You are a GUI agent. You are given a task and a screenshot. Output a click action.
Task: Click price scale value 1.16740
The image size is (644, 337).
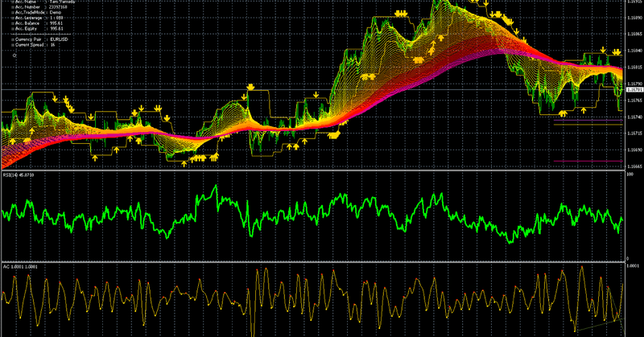click(x=635, y=117)
